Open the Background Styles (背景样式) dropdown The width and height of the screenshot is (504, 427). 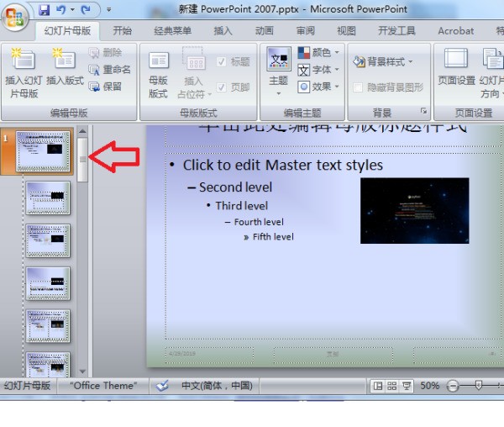384,62
